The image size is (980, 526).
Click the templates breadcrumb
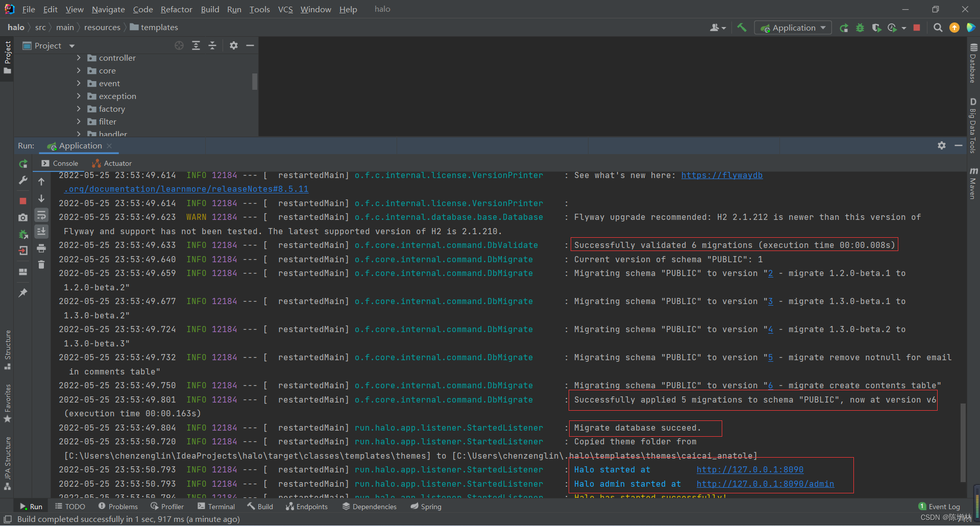coord(154,27)
